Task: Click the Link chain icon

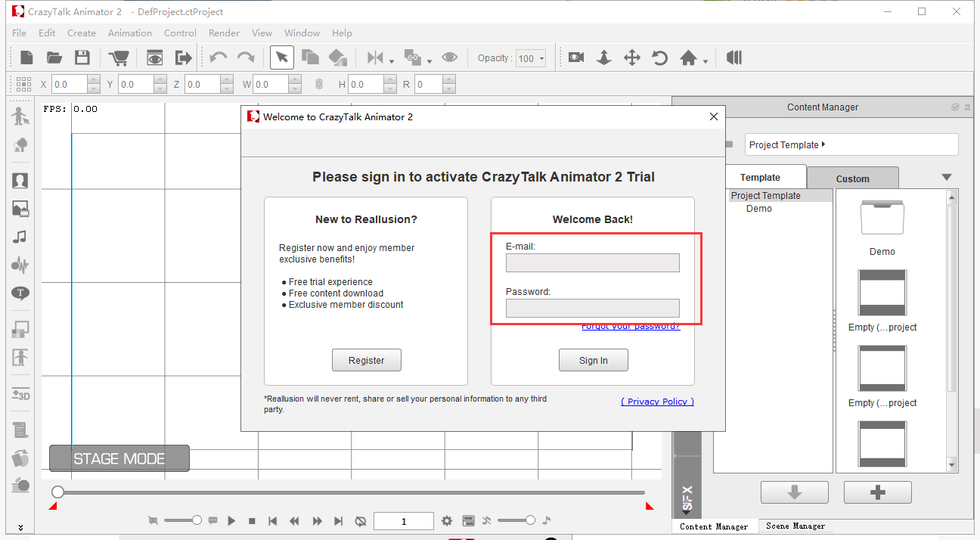Action: coord(412,57)
